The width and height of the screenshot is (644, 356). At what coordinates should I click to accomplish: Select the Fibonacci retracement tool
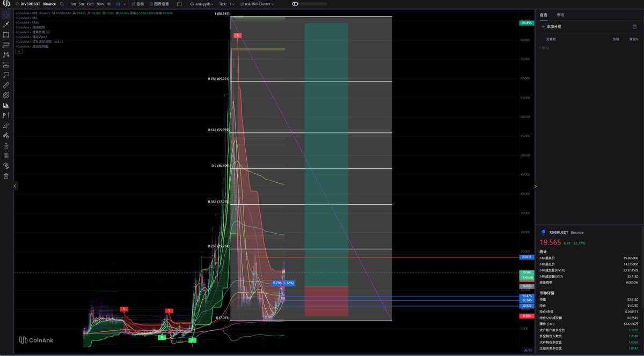coord(6,65)
